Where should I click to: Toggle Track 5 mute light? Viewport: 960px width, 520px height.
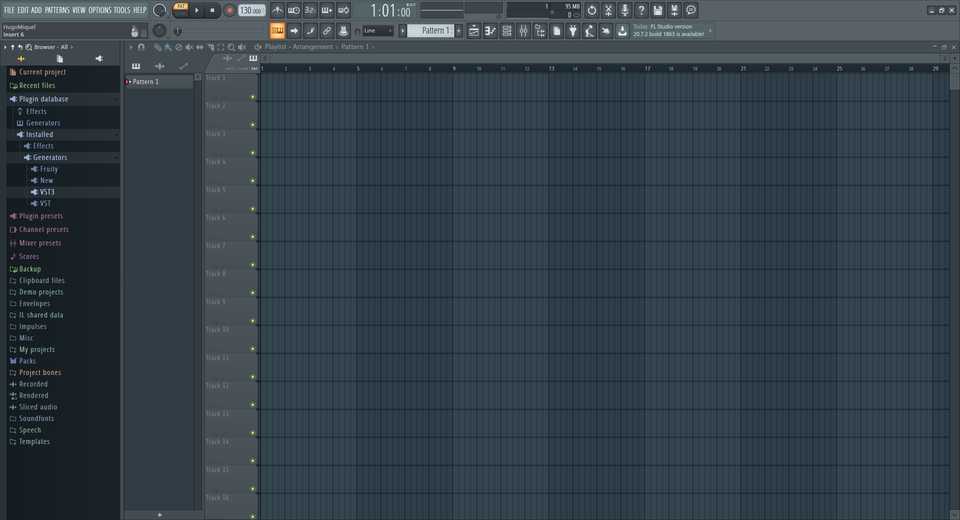coord(252,209)
